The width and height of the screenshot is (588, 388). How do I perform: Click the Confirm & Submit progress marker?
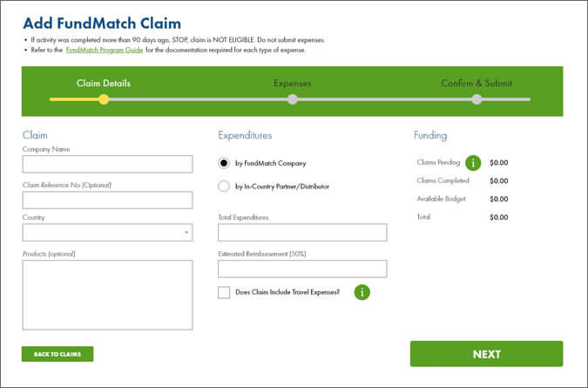tap(476, 99)
